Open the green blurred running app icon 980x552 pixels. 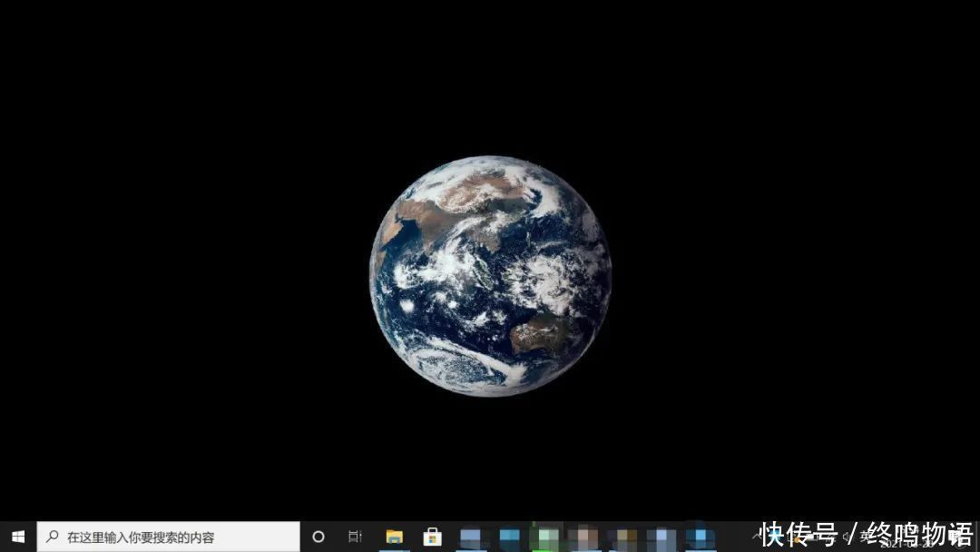tap(547, 537)
